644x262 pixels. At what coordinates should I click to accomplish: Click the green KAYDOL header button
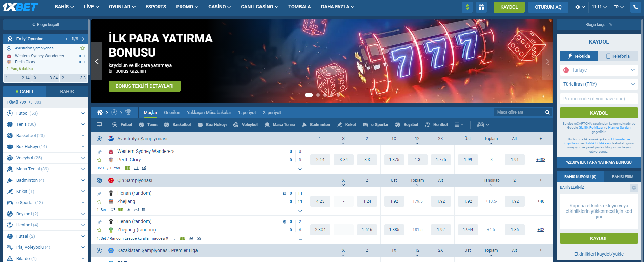pos(509,7)
